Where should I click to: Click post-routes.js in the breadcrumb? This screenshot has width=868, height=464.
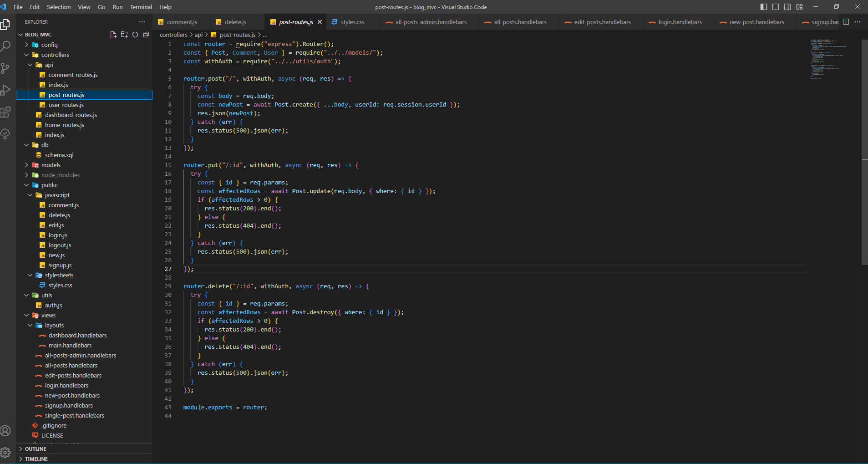pyautogui.click(x=237, y=35)
